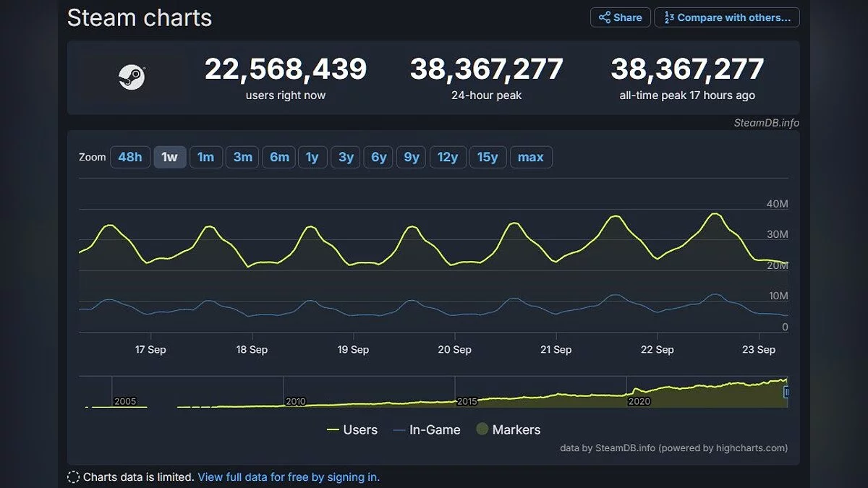
Task: Click the all-time peak 17 hours ago label
Action: [x=687, y=95]
